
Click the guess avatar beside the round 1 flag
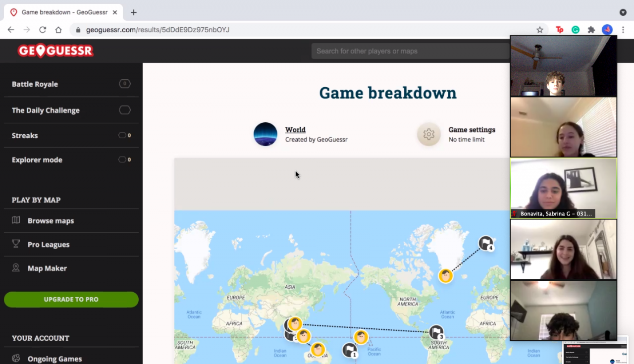pos(361,337)
